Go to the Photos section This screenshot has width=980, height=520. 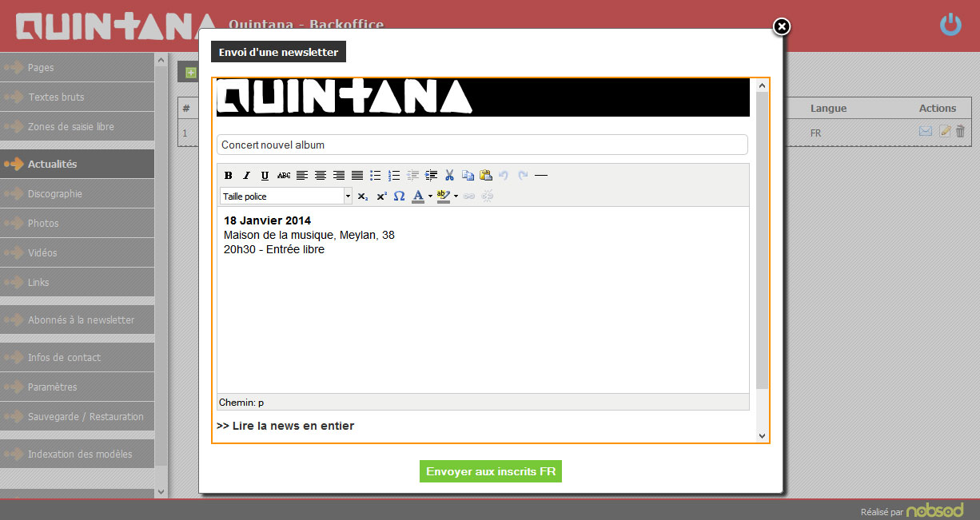point(77,223)
